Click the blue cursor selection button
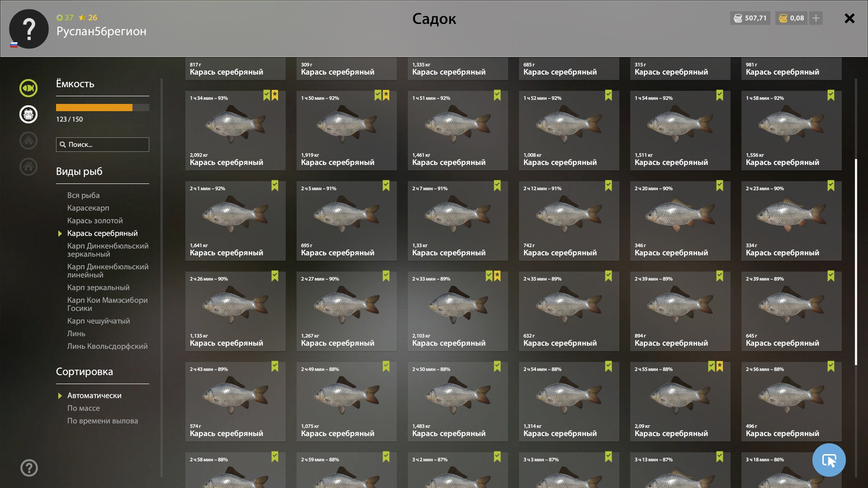Image resolution: width=868 pixels, height=488 pixels. [x=829, y=460]
